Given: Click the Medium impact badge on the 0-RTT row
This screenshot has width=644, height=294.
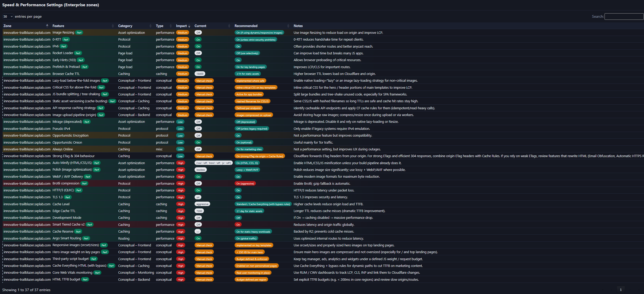Looking at the screenshot, I should pos(183,39).
